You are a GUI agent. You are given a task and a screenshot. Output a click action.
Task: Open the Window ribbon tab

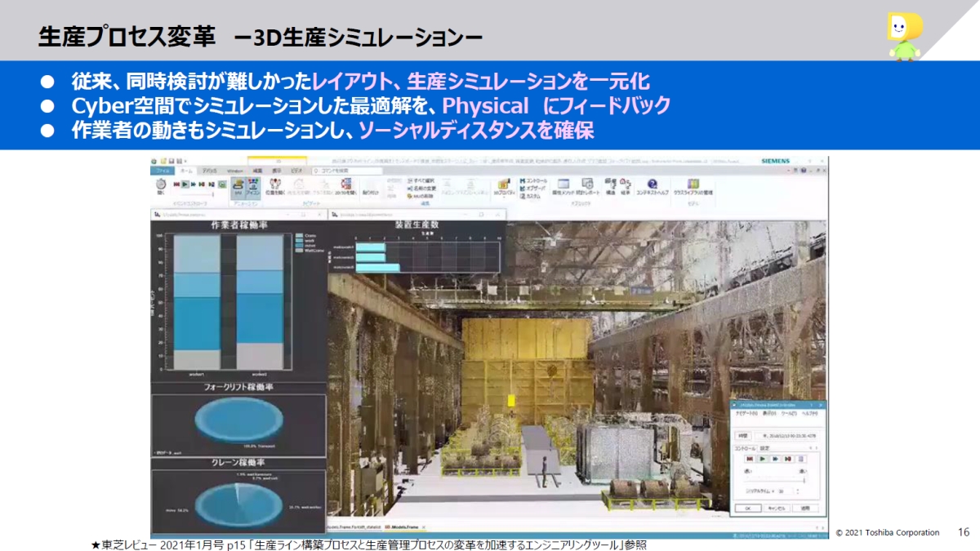[x=235, y=171]
